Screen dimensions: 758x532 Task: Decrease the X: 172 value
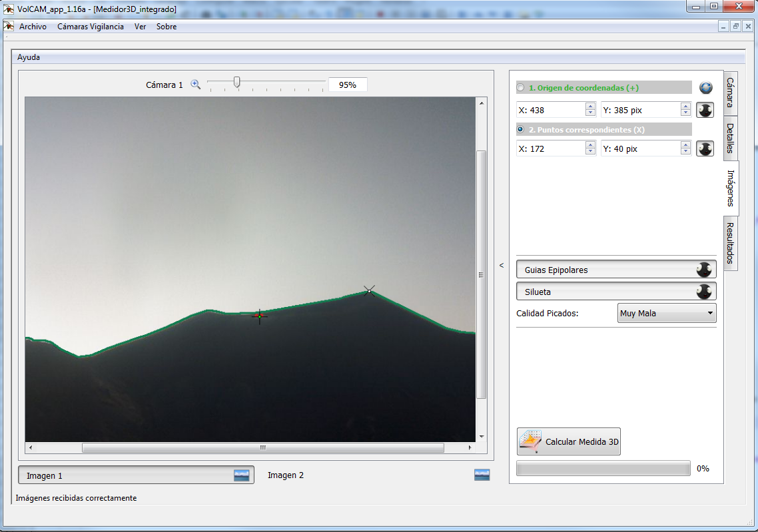tap(590, 152)
